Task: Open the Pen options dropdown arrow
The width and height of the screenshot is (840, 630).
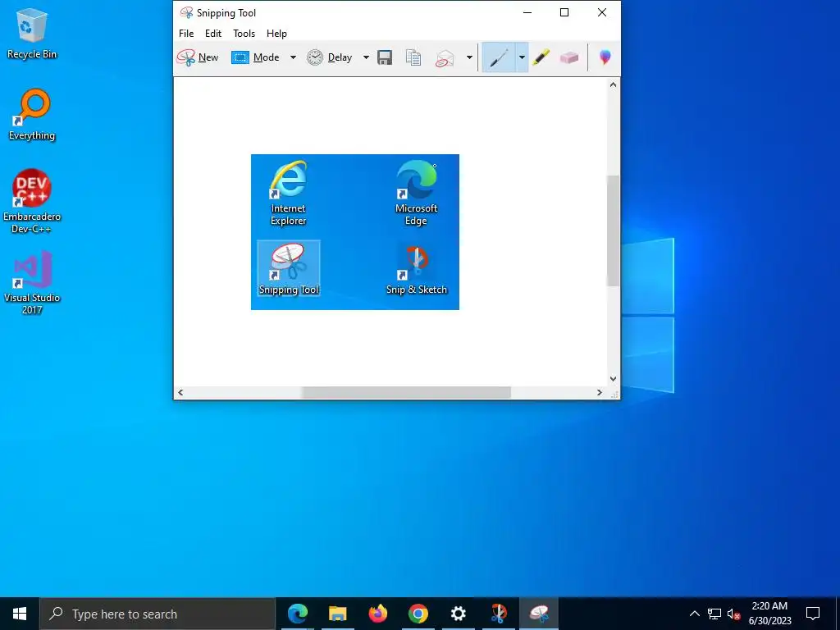Action: tap(522, 57)
